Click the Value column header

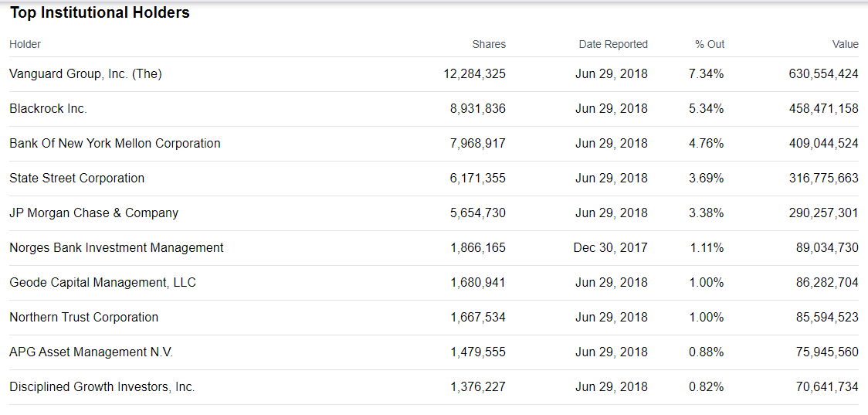point(846,44)
